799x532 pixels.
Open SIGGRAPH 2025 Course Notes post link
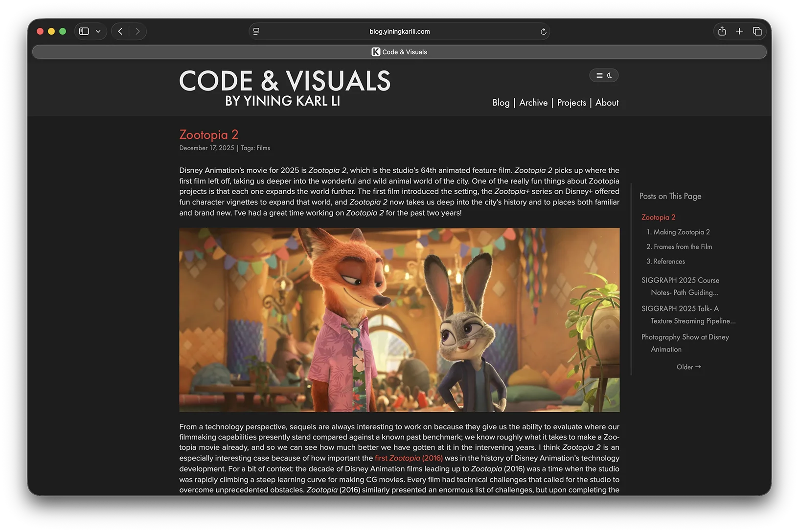(x=680, y=286)
